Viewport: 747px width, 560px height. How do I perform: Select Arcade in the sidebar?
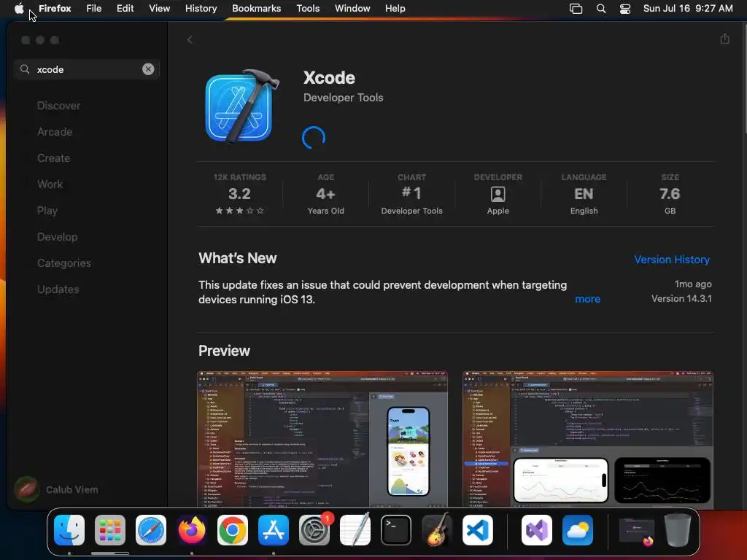coord(55,132)
